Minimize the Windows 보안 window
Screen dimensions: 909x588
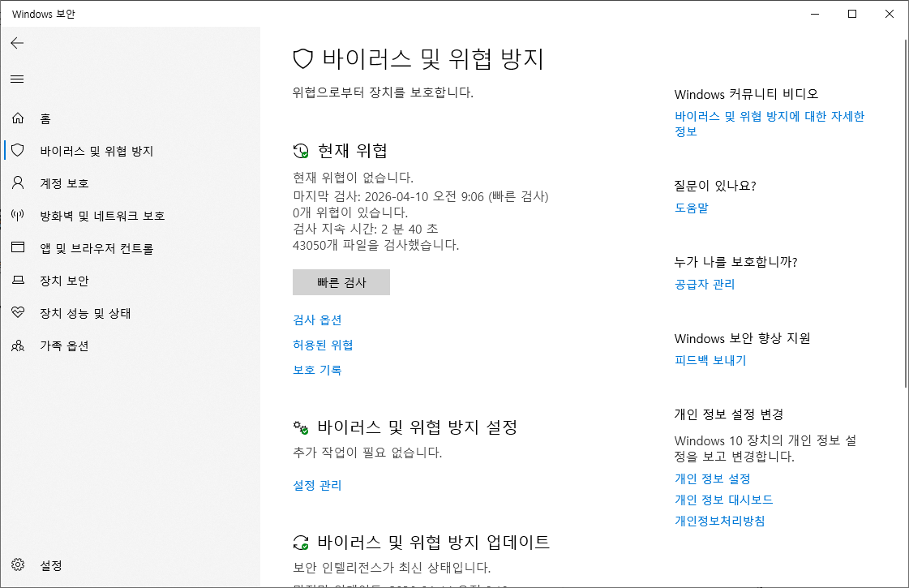pyautogui.click(x=815, y=14)
